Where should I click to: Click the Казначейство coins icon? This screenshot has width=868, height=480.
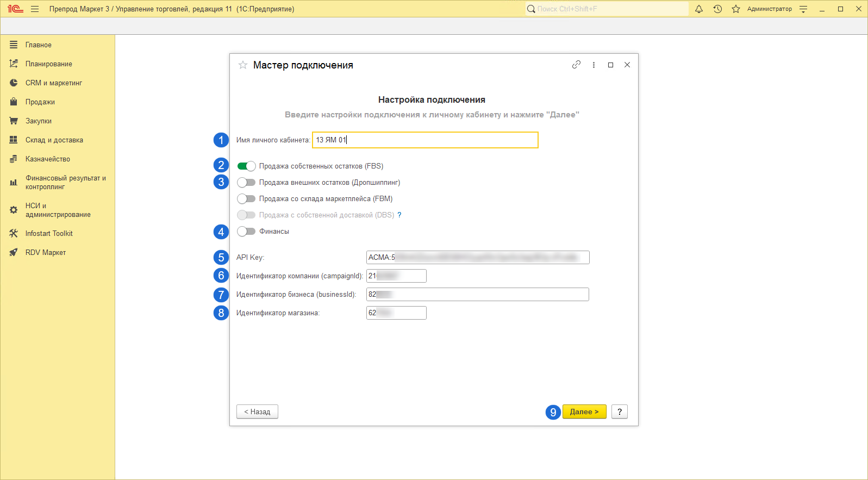tap(14, 159)
